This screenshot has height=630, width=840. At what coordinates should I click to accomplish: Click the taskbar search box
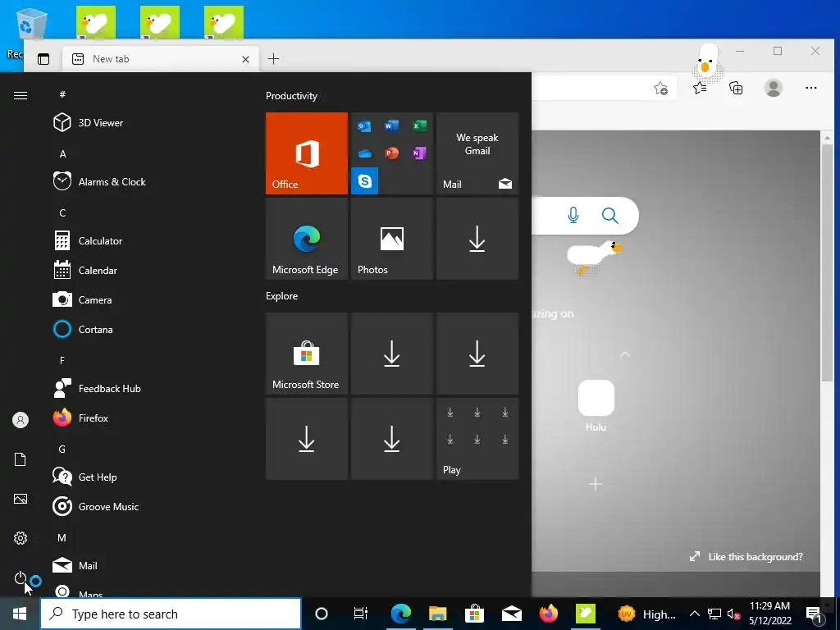coord(171,614)
